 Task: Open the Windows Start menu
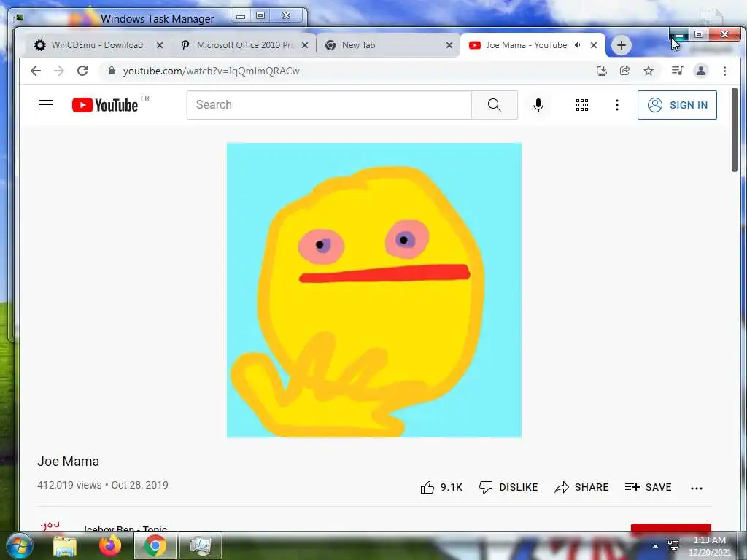(20, 546)
